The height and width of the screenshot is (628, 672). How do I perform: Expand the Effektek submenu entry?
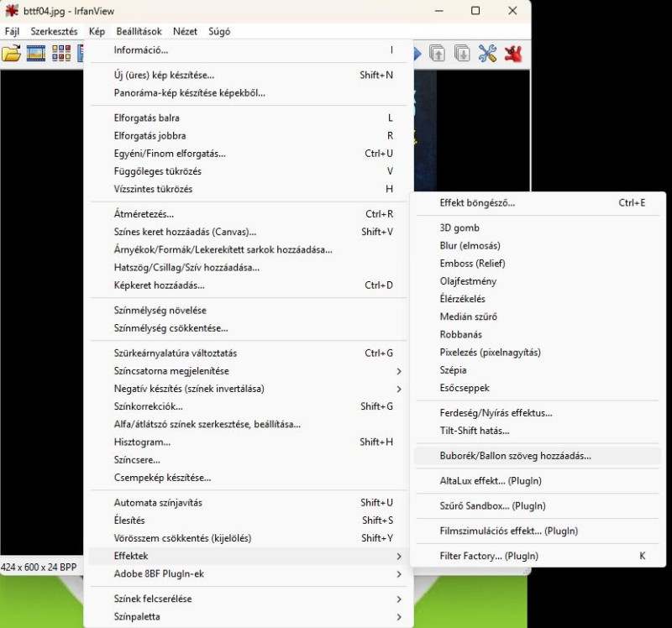pyautogui.click(x=249, y=556)
